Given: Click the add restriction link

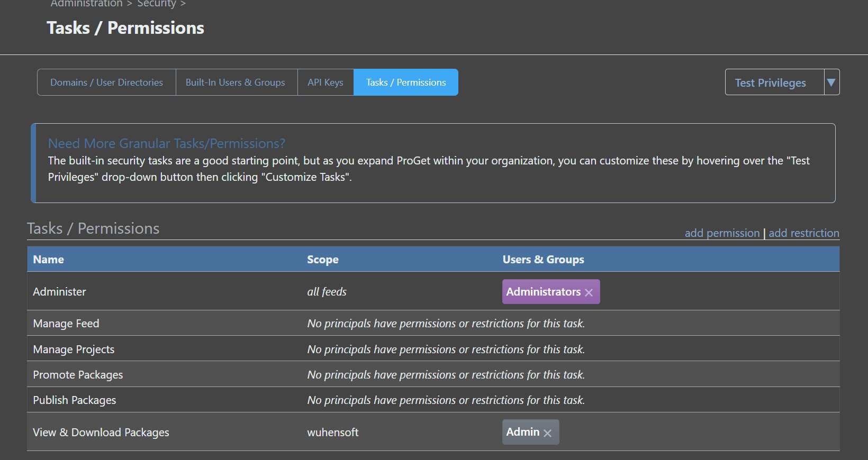Looking at the screenshot, I should click(x=803, y=233).
